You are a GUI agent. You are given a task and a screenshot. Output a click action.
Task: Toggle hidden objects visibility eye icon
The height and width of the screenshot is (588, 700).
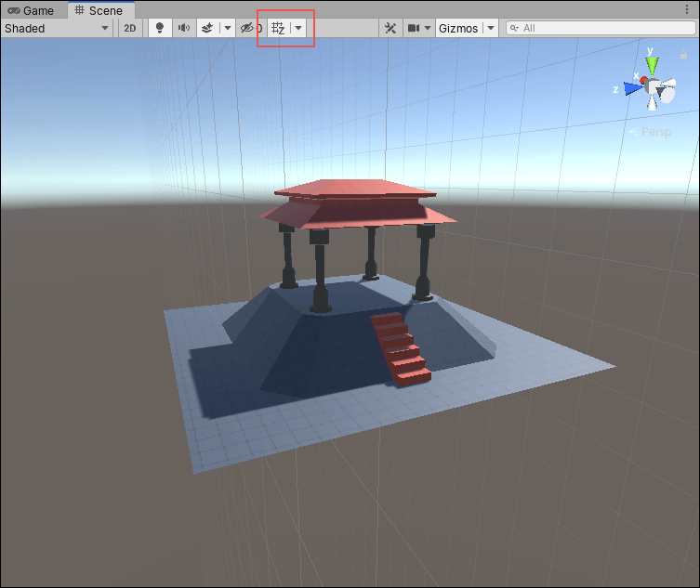click(248, 28)
